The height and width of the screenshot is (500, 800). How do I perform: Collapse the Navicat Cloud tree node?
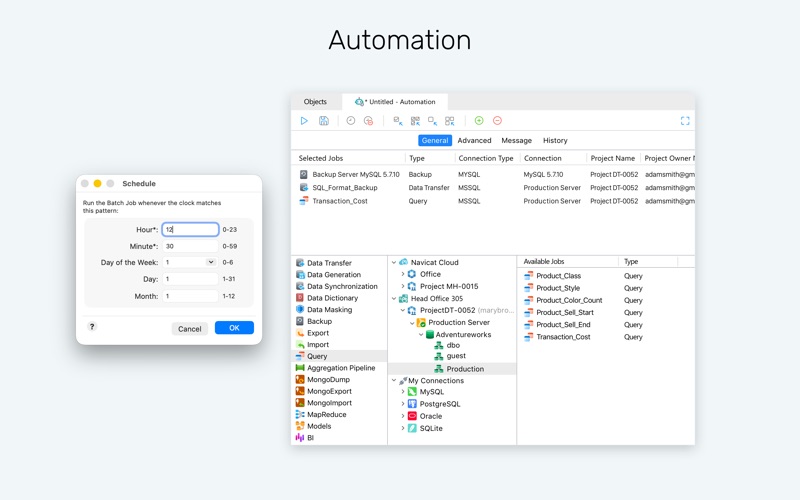coord(394,262)
